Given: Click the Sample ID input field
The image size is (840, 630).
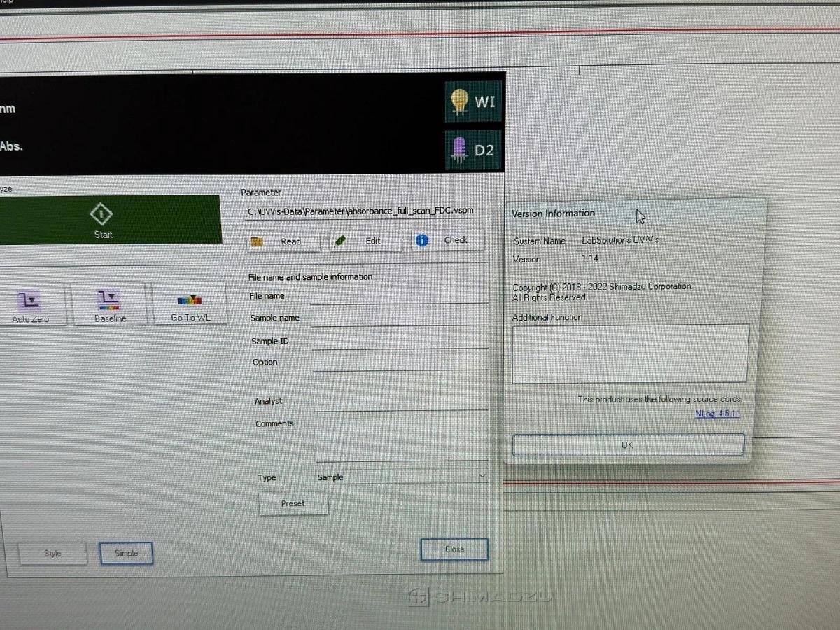Looking at the screenshot, I should [x=400, y=341].
